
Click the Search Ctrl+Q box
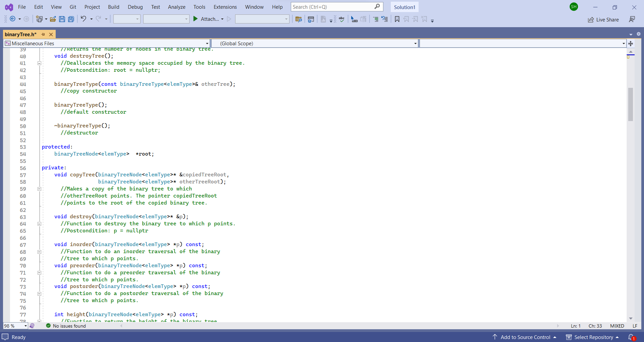point(335,7)
